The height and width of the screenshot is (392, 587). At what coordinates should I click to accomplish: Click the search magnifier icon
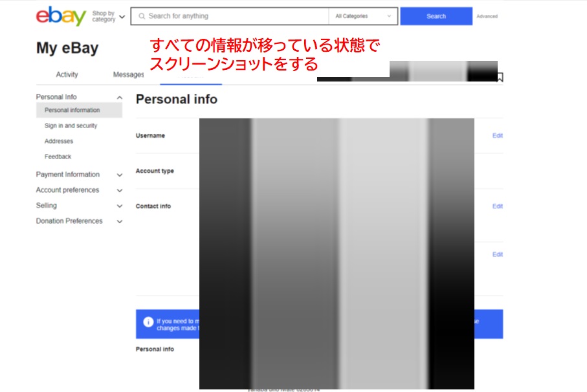coord(142,16)
